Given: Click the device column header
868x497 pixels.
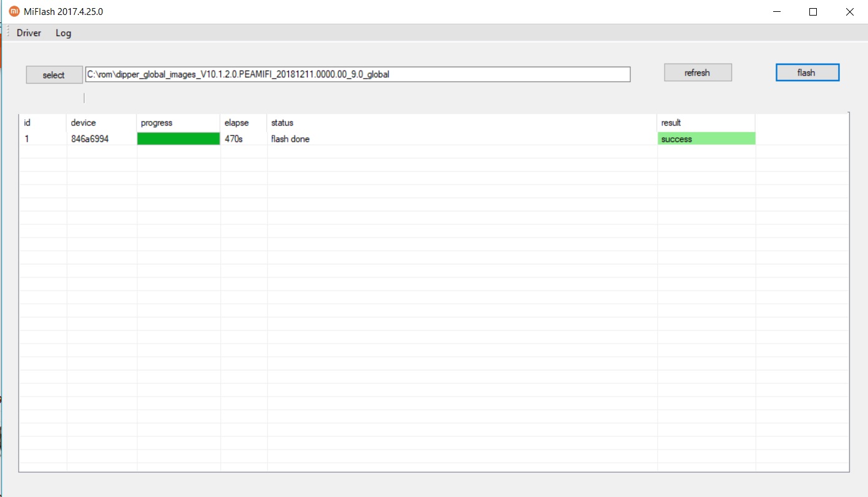Looking at the screenshot, I should (x=84, y=123).
